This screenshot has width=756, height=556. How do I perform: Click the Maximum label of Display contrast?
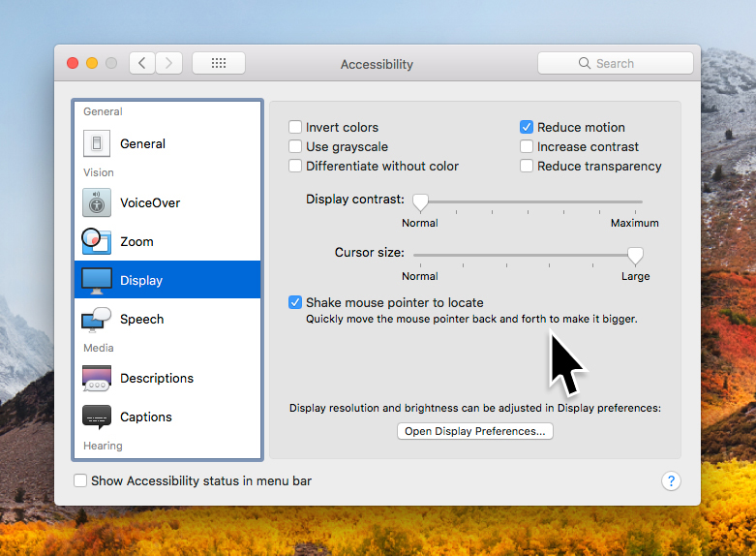634,223
